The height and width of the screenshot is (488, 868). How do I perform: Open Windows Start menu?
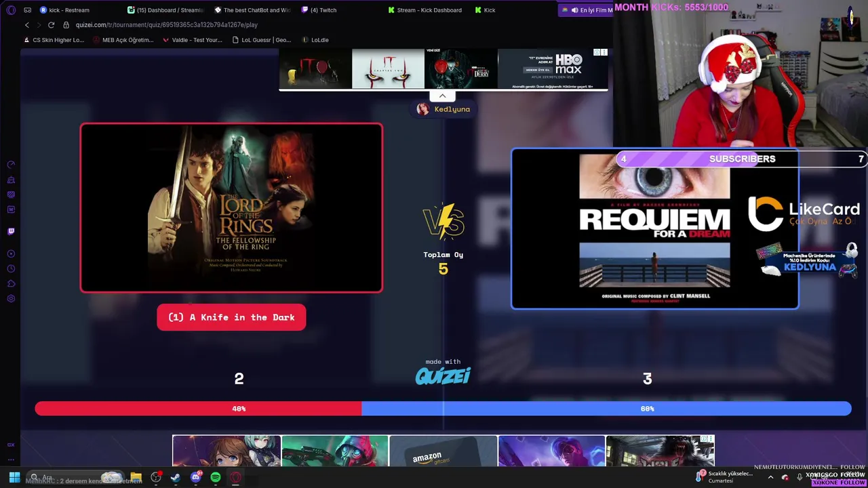[x=14, y=477]
